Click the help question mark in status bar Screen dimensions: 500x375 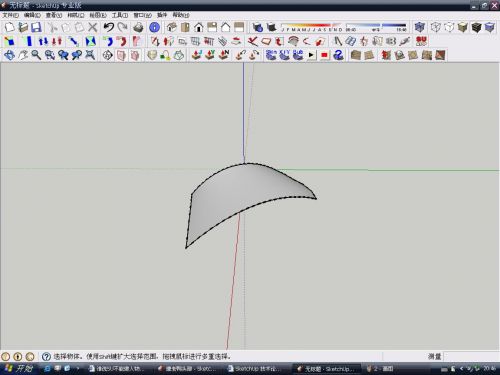coord(46,357)
